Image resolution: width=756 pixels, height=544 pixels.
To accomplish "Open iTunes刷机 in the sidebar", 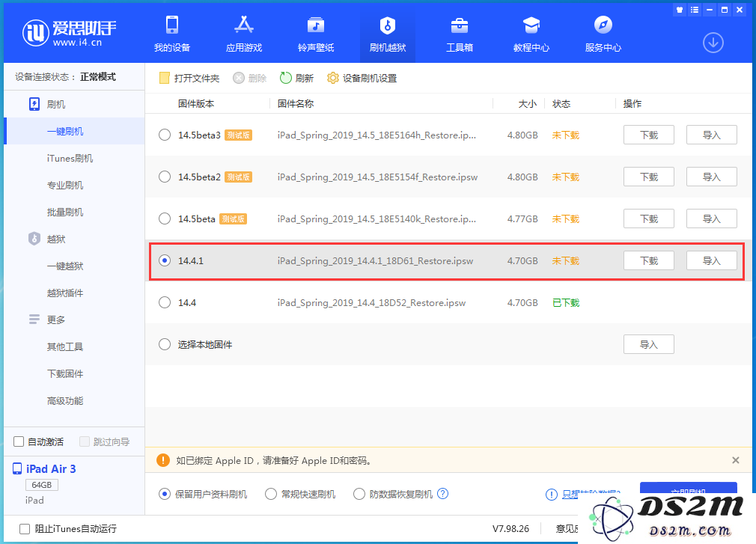I will (x=70, y=158).
